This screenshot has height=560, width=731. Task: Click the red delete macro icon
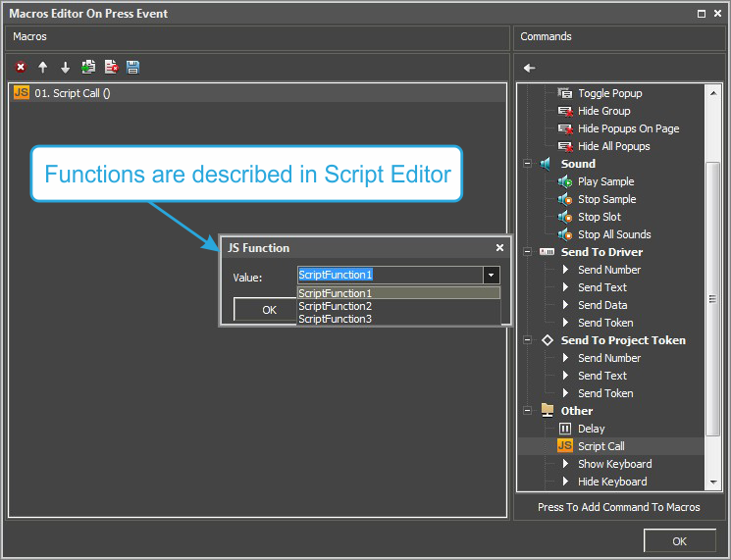point(21,68)
